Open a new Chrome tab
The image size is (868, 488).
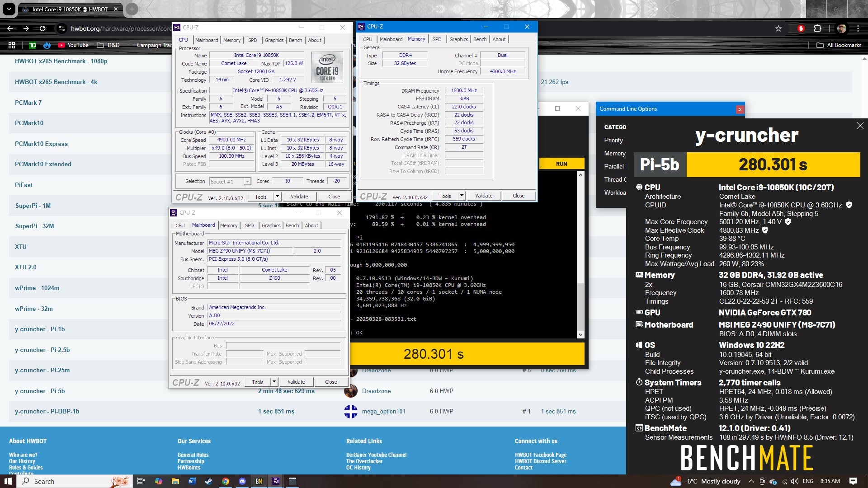(132, 9)
